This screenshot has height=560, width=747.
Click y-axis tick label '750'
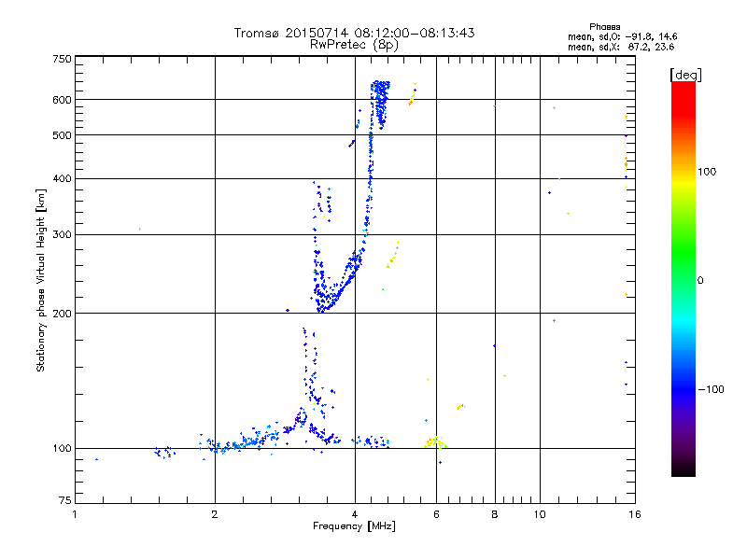click(62, 59)
